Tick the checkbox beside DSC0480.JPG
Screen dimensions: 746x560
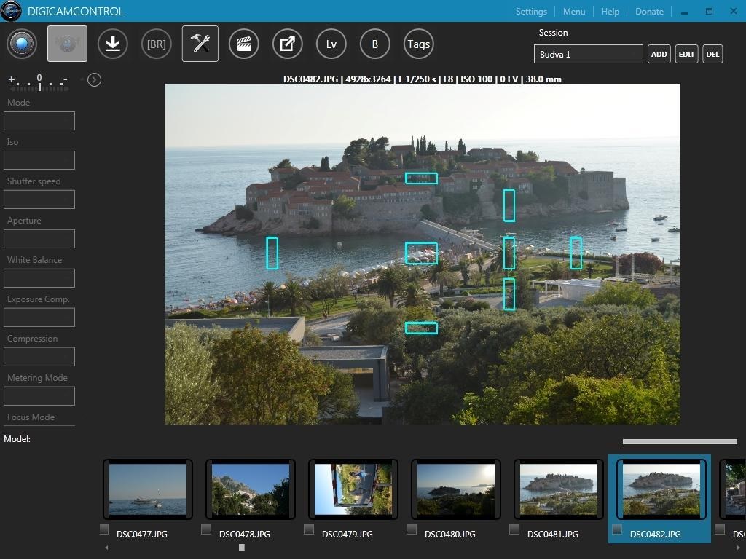point(412,529)
